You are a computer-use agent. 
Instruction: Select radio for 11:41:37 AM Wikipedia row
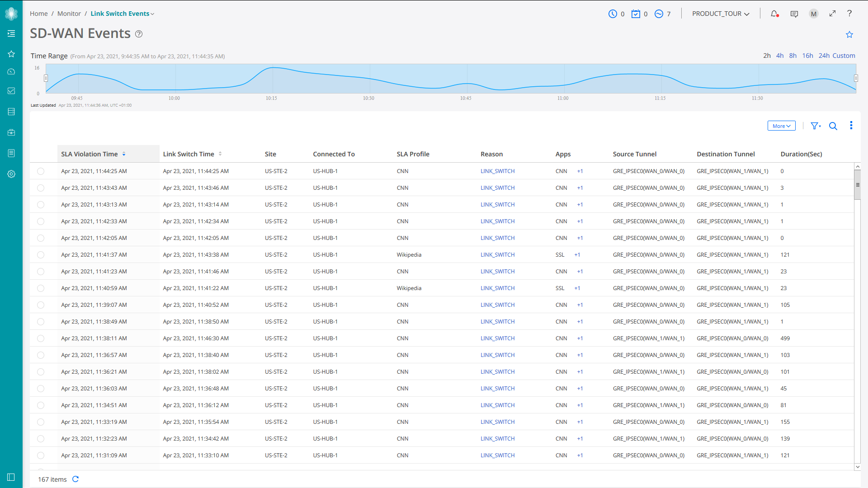pyautogui.click(x=41, y=255)
